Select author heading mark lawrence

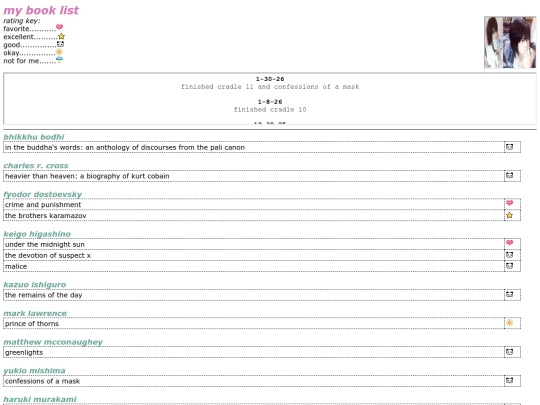click(35, 313)
